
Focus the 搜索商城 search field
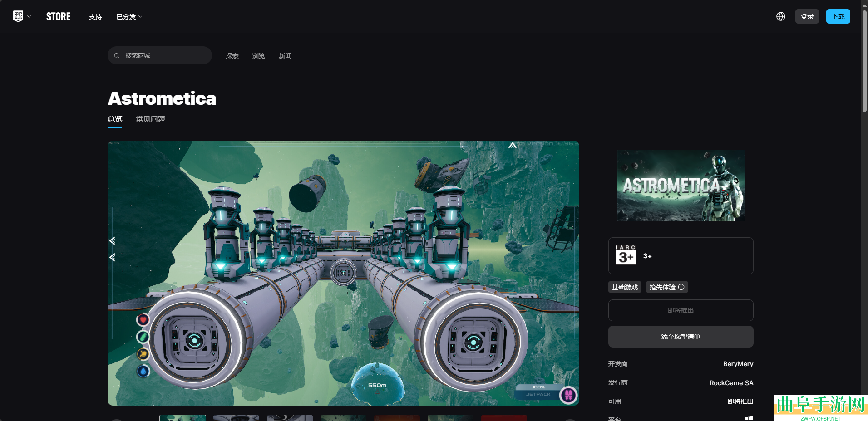(160, 55)
